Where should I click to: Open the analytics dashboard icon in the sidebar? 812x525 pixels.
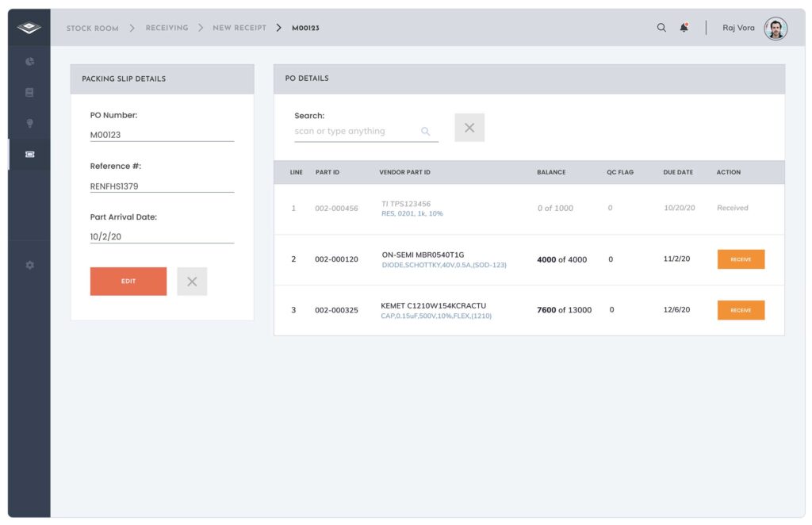[29, 61]
